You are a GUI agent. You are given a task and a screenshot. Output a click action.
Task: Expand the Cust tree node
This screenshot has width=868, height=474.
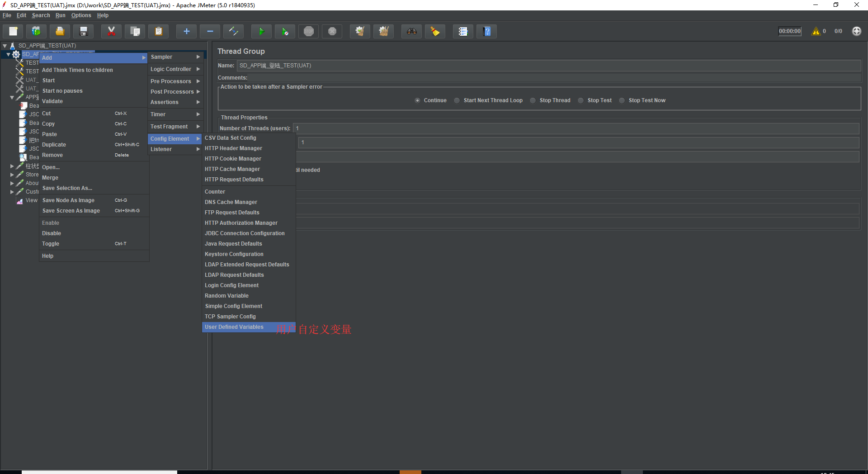(x=12, y=192)
